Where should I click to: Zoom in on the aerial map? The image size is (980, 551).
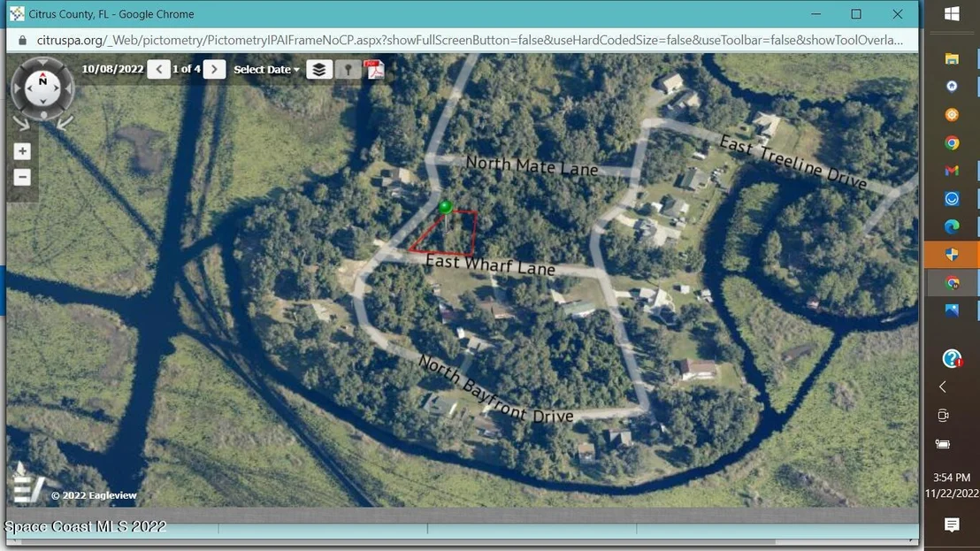22,151
